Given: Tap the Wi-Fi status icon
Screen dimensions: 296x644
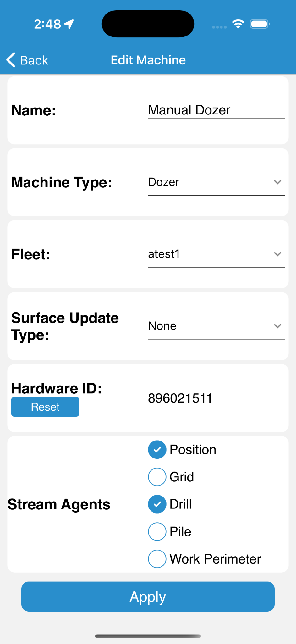Looking at the screenshot, I should [x=238, y=24].
